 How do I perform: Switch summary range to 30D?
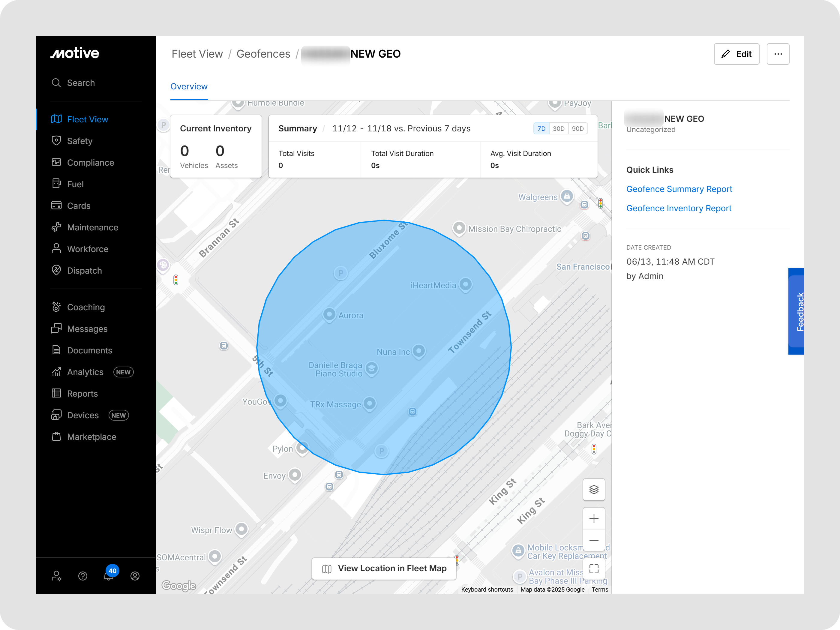[558, 129]
